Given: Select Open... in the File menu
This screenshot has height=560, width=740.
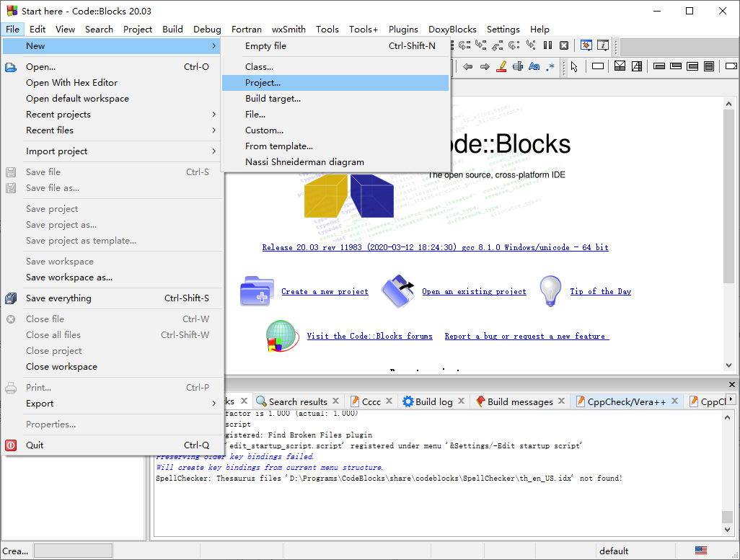Looking at the screenshot, I should 113,66.
